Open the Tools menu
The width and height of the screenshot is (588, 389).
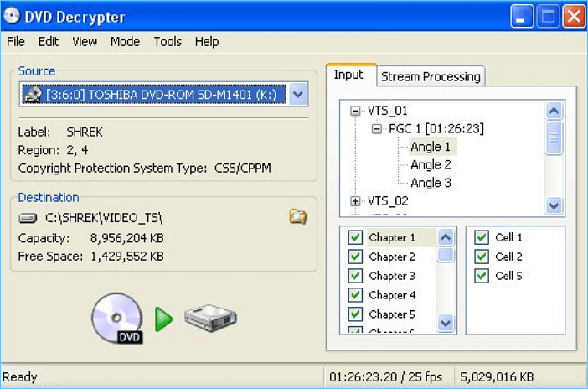click(x=168, y=41)
